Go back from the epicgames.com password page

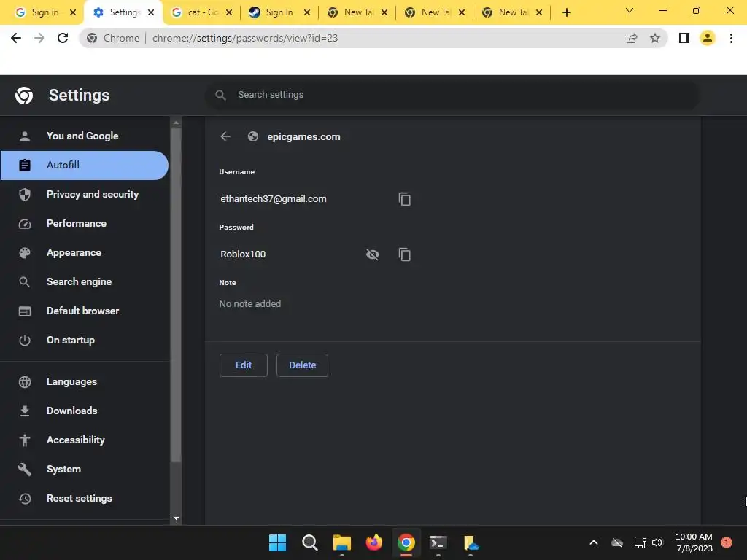click(x=225, y=136)
